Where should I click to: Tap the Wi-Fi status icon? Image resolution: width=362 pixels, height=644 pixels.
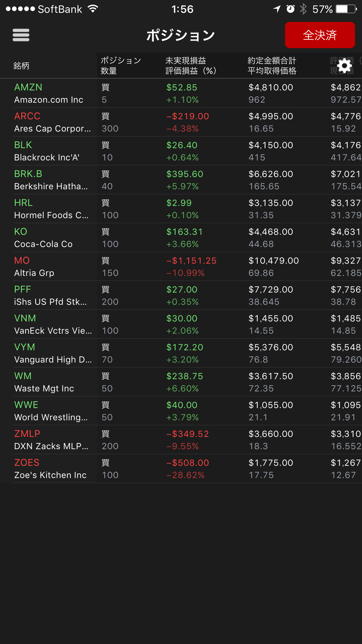coord(93,9)
